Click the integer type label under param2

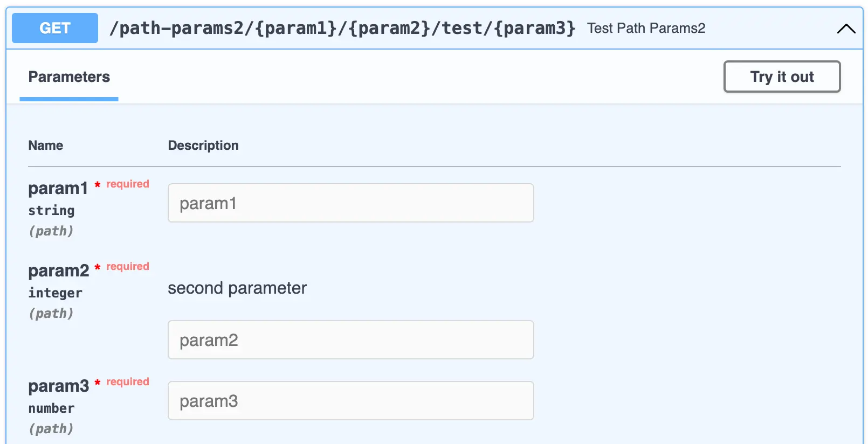click(55, 293)
